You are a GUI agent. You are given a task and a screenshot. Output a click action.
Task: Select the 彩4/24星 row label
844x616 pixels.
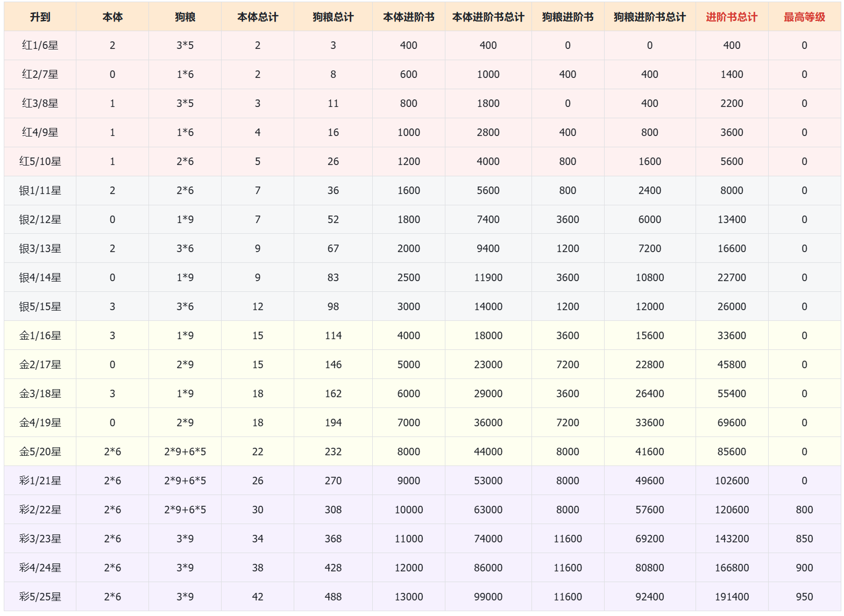point(40,568)
